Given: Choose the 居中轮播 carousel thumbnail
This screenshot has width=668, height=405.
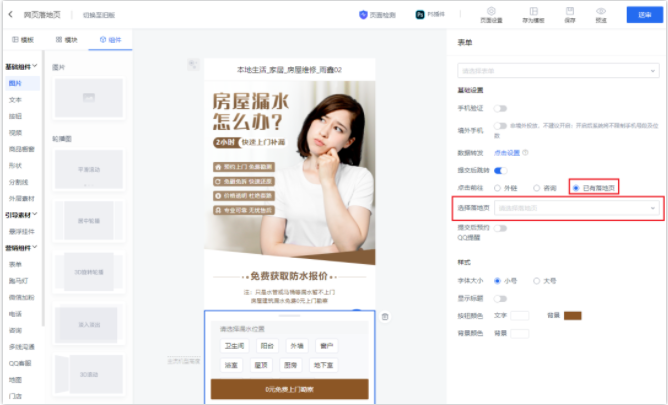Looking at the screenshot, I should click(x=89, y=220).
